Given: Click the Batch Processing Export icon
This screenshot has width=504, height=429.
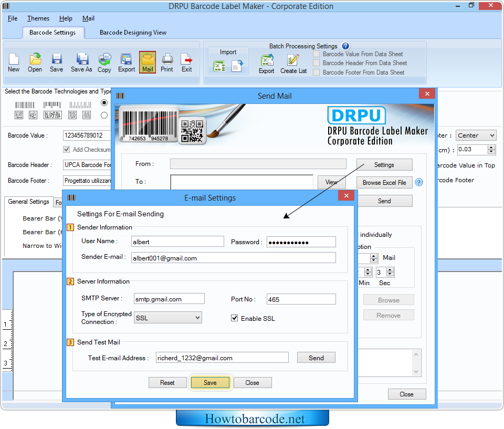Looking at the screenshot, I should click(x=267, y=64).
